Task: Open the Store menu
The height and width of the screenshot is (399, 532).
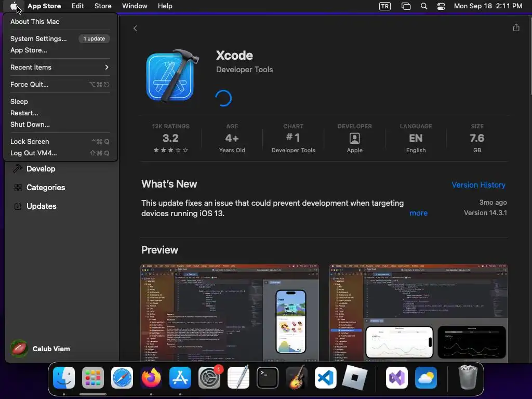Action: click(x=103, y=6)
